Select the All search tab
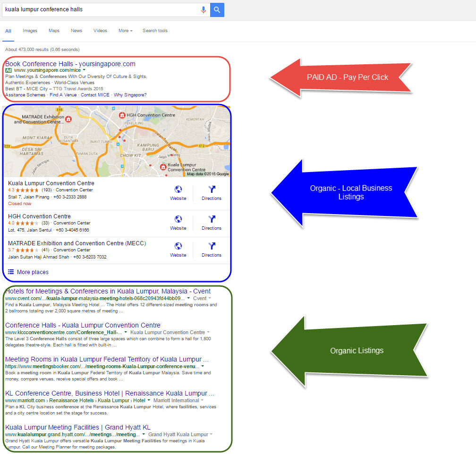476x457 pixels. (x=8, y=31)
